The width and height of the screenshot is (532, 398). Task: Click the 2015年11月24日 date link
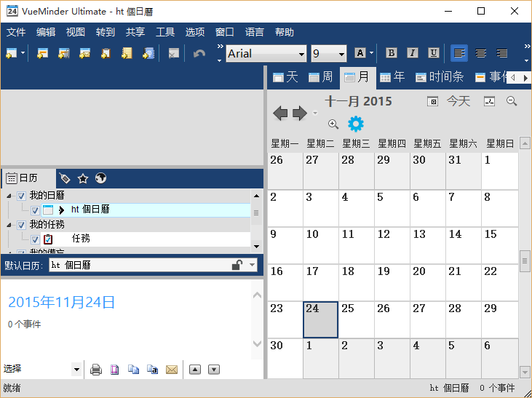61,302
